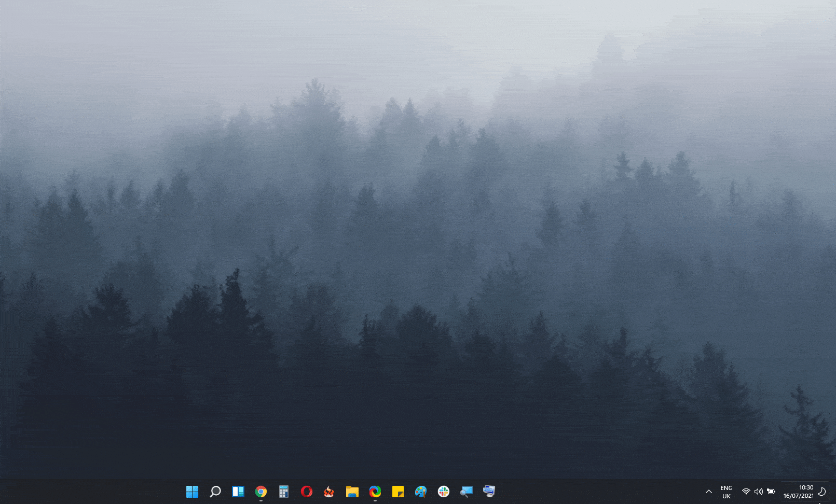Click the last pinned computer icon
Viewport: 836px width, 504px height.
pos(489,492)
